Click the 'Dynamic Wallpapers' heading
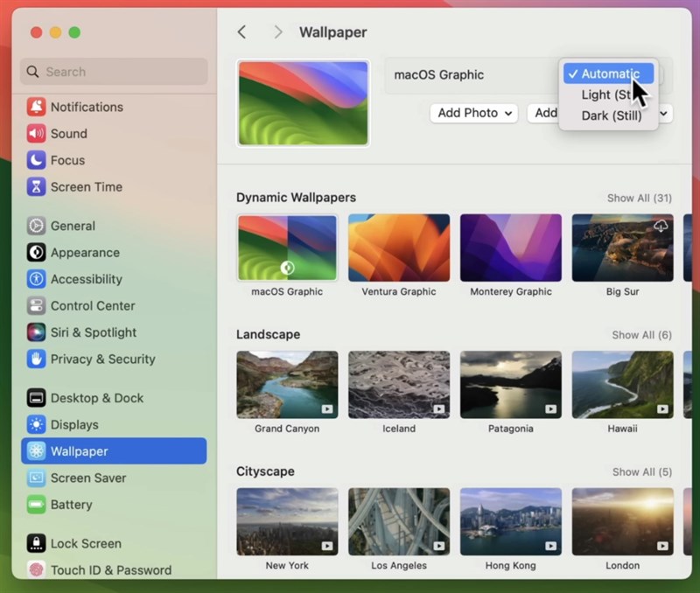This screenshot has width=700, height=593. 296,198
